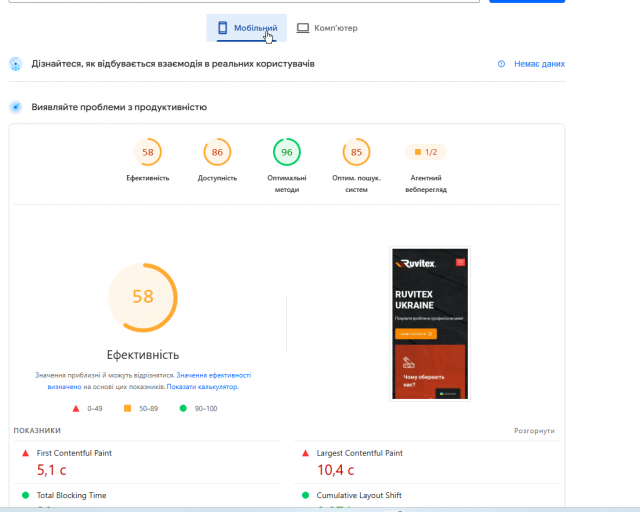Click the 5,1 с value

(51, 470)
